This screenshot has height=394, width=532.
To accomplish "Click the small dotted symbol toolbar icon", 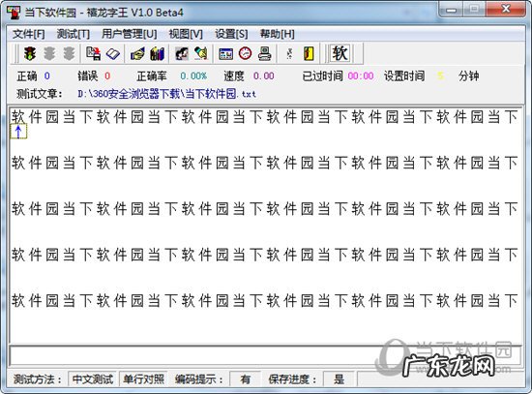I will point(289,53).
